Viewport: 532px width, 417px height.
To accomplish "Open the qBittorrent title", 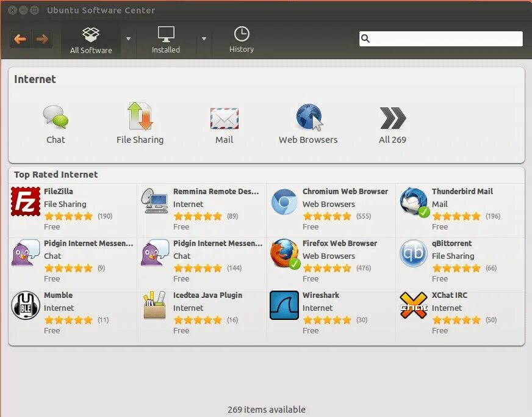I will (451, 244).
